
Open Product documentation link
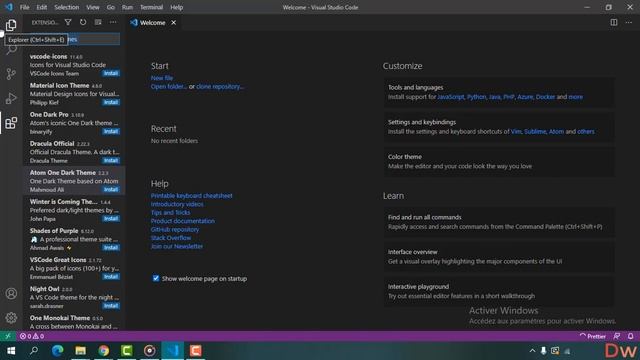click(182, 221)
